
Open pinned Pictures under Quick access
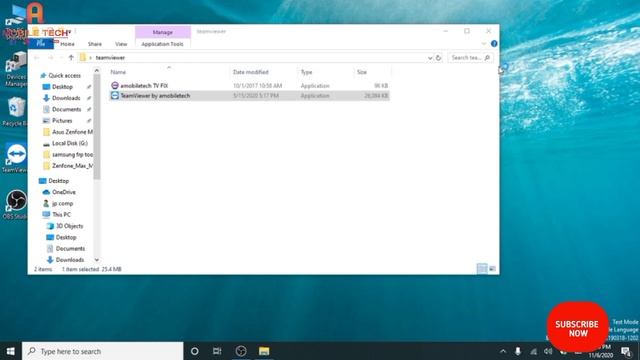coord(62,121)
